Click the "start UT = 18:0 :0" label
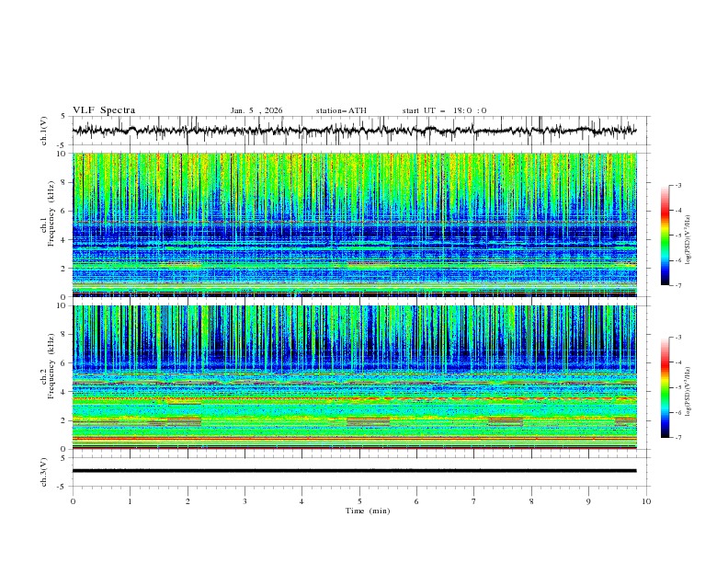The image size is (728, 563). tap(444, 110)
